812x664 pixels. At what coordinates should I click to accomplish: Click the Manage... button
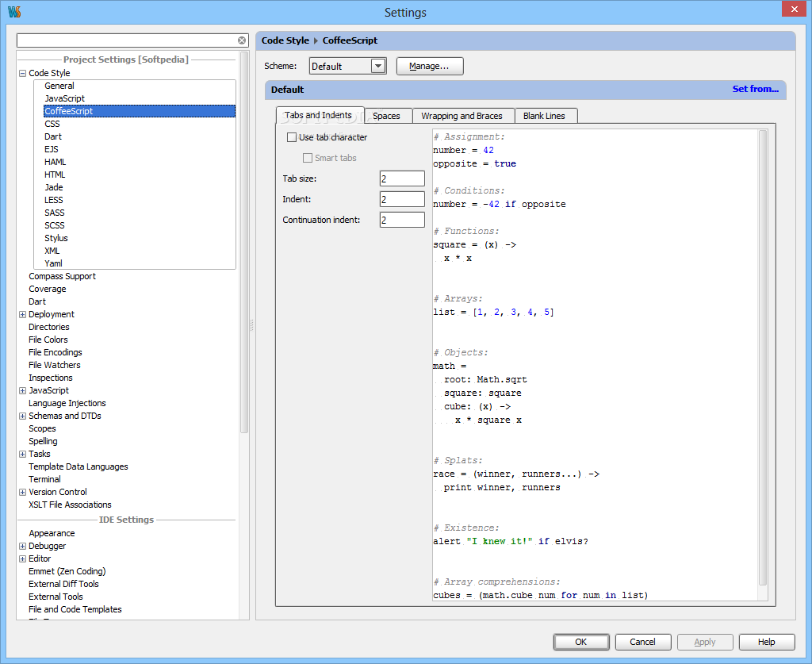[x=429, y=67]
